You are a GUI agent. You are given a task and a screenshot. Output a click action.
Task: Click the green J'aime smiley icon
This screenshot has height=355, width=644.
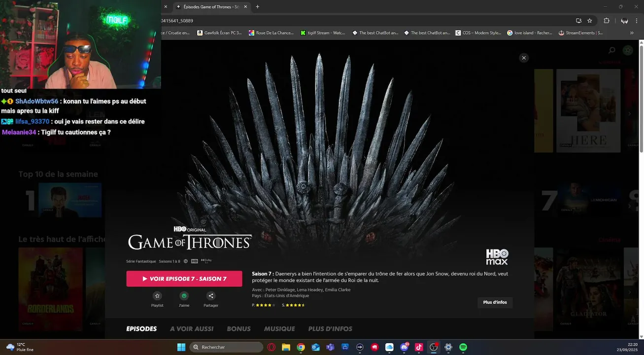[x=184, y=296]
